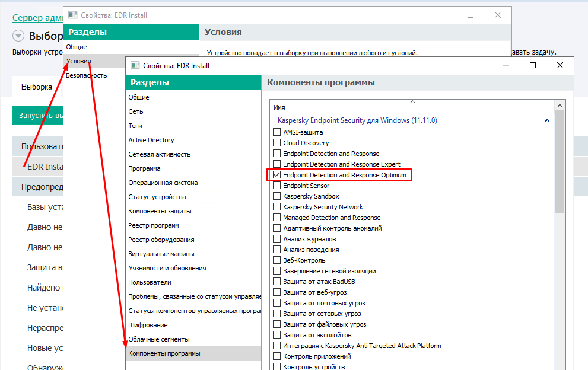The width and height of the screenshot is (588, 370).
Task: Check Kaspersky Security Network component
Action: click(x=276, y=207)
